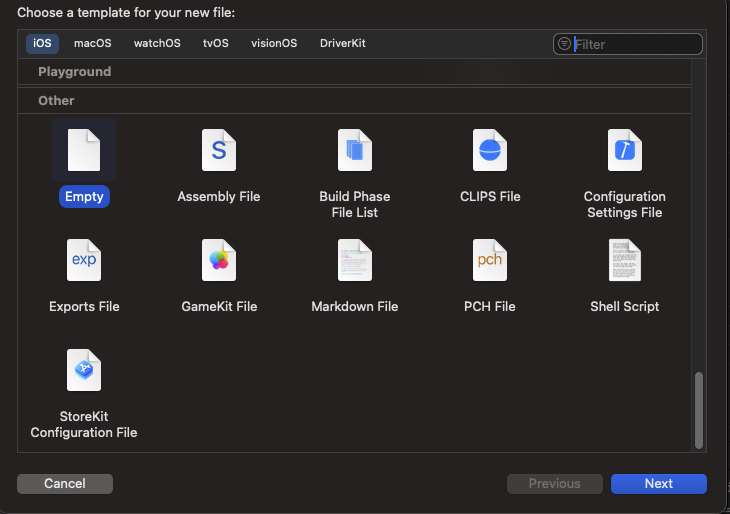Select the GameKit File template icon
Viewport: 730px width, 514px height.
[219, 260]
